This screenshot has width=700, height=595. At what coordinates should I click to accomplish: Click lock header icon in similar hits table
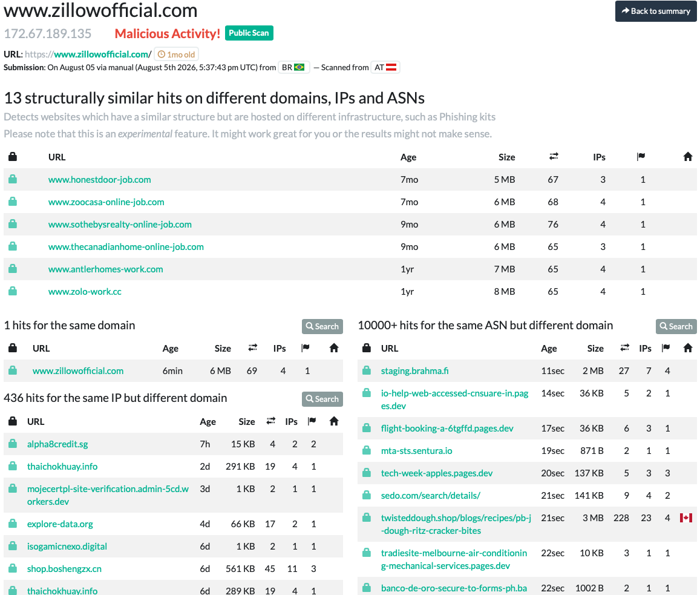(13, 157)
